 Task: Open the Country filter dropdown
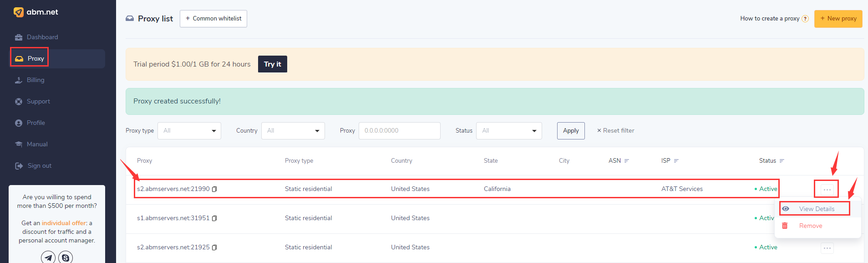(293, 131)
